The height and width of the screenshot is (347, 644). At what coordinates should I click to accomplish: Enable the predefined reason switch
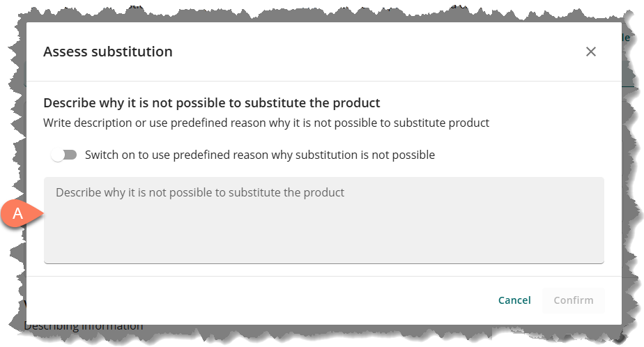[64, 155]
